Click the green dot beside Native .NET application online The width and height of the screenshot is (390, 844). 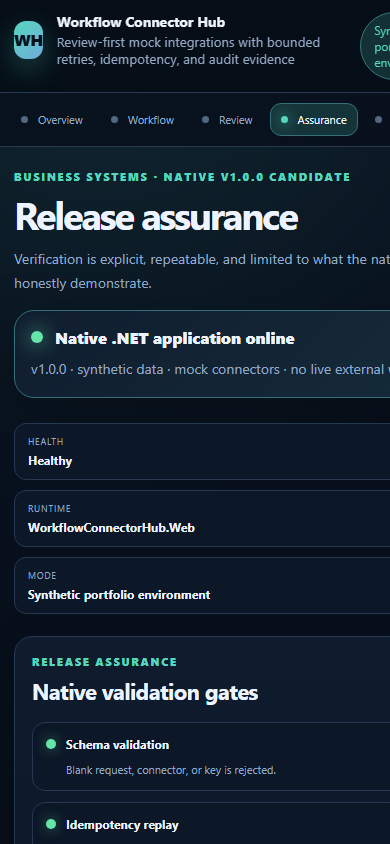[x=37, y=337]
